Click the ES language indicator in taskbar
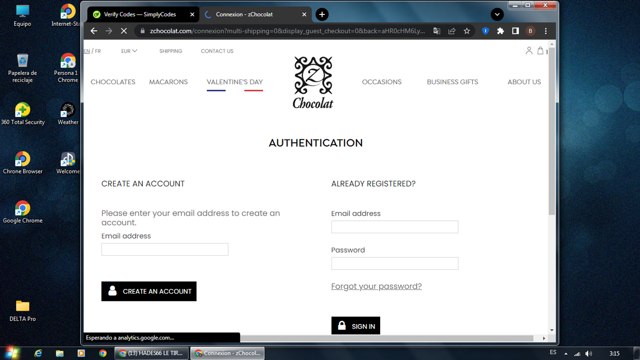Image resolution: width=640 pixels, height=360 pixels. (553, 352)
